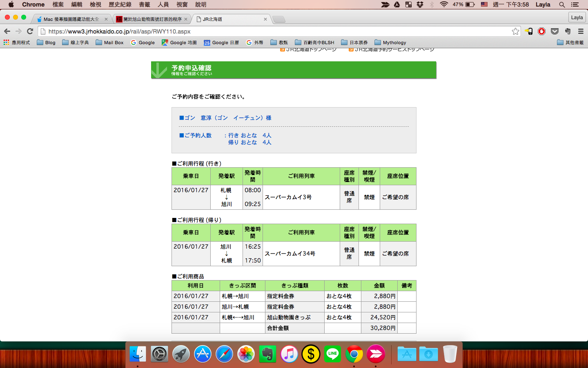Open Evernote in the Dock
This screenshot has height=368, width=588.
pyautogui.click(x=267, y=354)
